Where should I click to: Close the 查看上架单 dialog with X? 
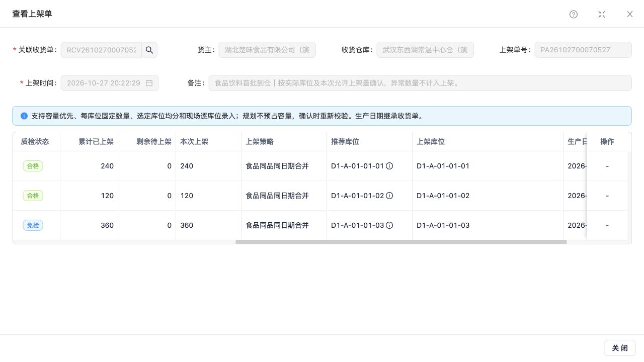[x=630, y=14]
